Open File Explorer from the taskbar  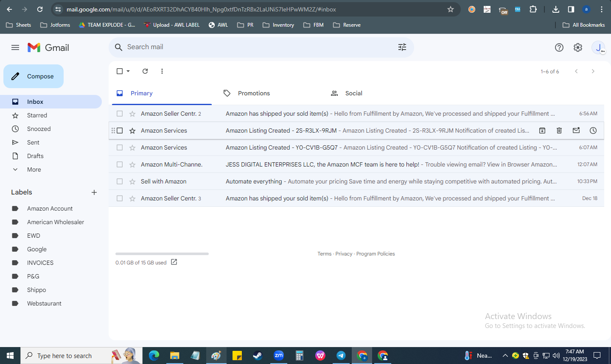click(174, 356)
